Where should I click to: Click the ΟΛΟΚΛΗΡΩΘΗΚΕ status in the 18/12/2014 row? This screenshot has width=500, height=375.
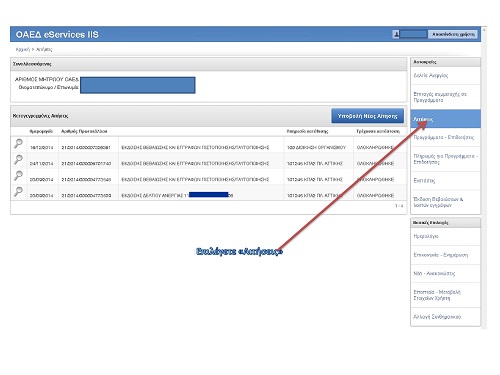(x=375, y=147)
